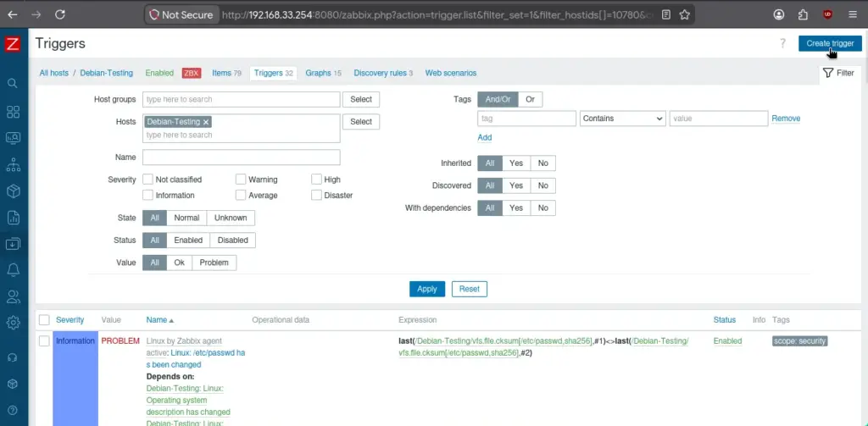Click the Name filter input field
The image size is (868, 426).
242,158
